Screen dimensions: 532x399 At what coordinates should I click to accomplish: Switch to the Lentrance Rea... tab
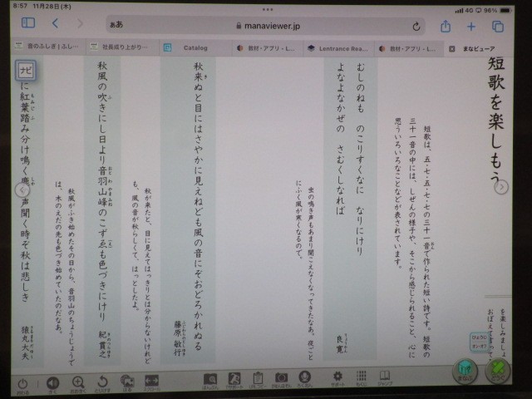pyautogui.click(x=338, y=48)
